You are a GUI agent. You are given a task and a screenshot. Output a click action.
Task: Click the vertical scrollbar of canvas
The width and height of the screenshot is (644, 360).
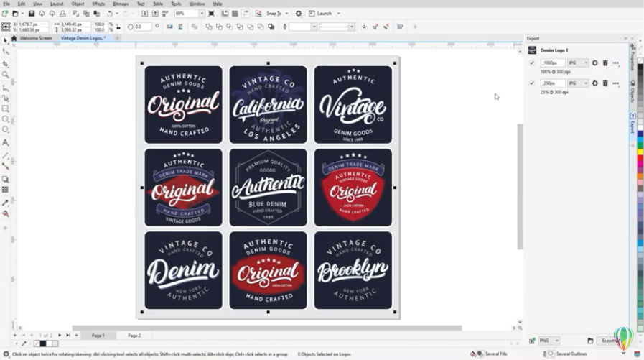520,187
